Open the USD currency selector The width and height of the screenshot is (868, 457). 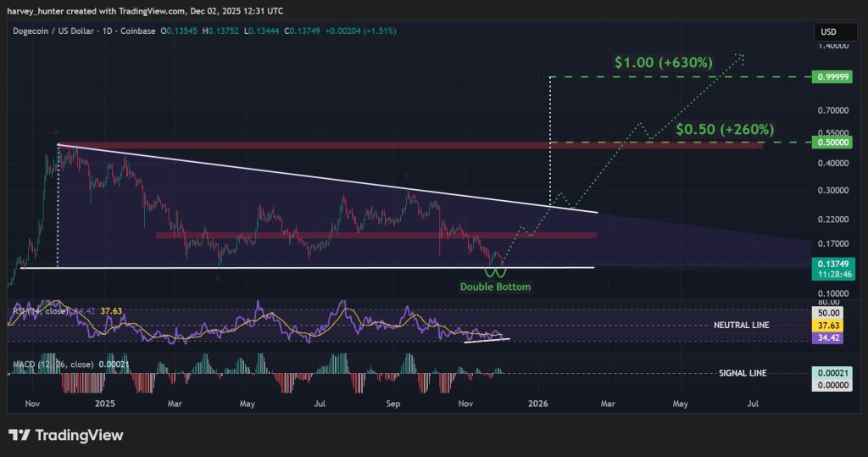pos(827,32)
